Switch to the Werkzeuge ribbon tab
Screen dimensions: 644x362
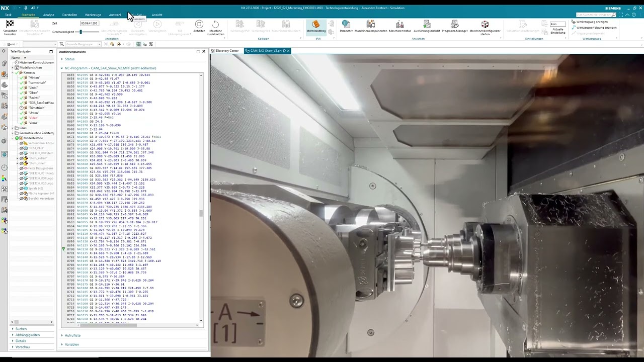point(93,15)
